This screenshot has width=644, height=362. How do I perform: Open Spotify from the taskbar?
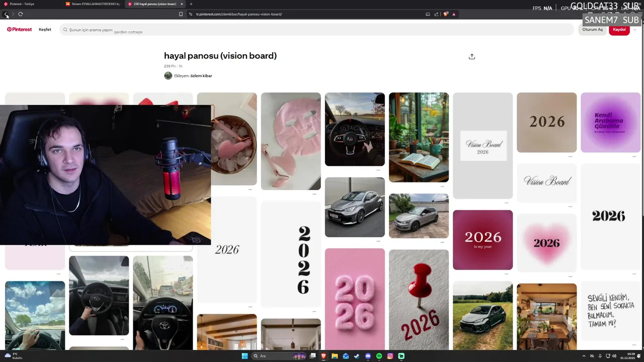(379, 356)
